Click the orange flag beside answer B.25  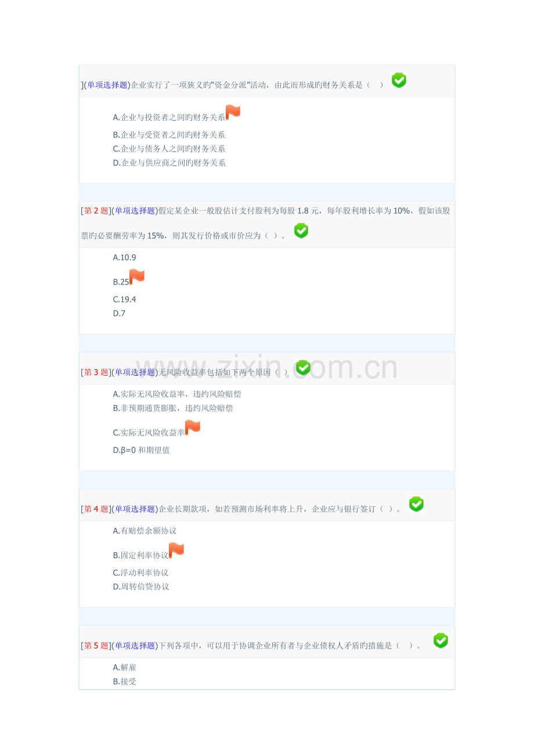point(137,277)
